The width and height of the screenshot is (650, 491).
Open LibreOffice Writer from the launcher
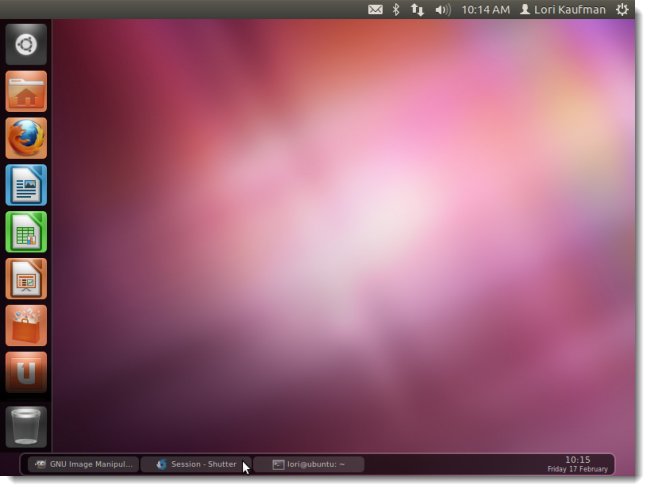pos(26,185)
